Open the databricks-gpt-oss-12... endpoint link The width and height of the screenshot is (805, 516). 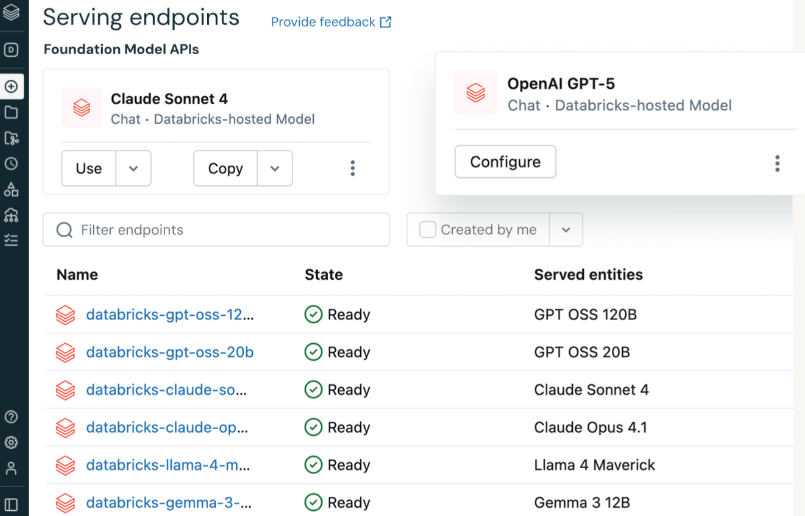[x=170, y=314]
